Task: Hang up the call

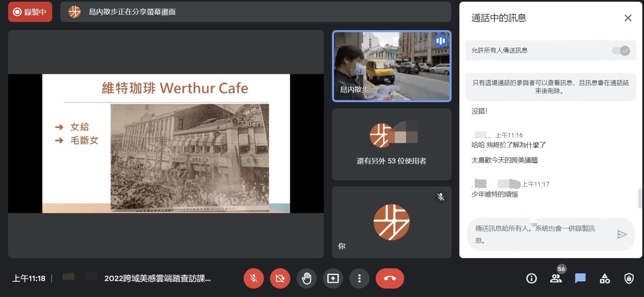Action: click(x=390, y=278)
